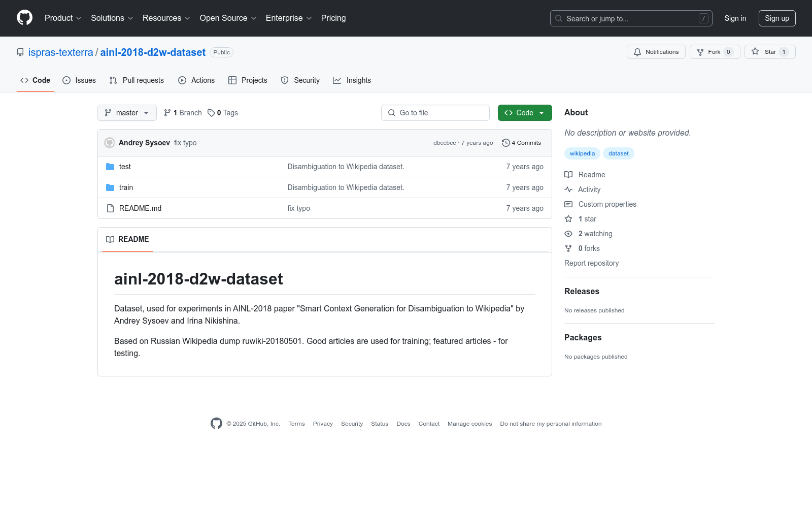The height and width of the screenshot is (508, 812).
Task: Open the footer Status link
Action: pyautogui.click(x=380, y=424)
